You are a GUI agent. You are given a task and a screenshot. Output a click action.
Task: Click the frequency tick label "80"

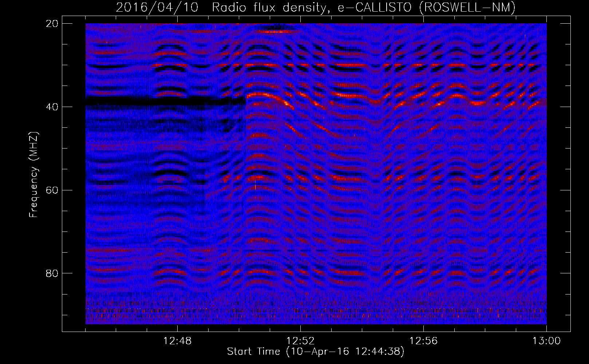52,273
